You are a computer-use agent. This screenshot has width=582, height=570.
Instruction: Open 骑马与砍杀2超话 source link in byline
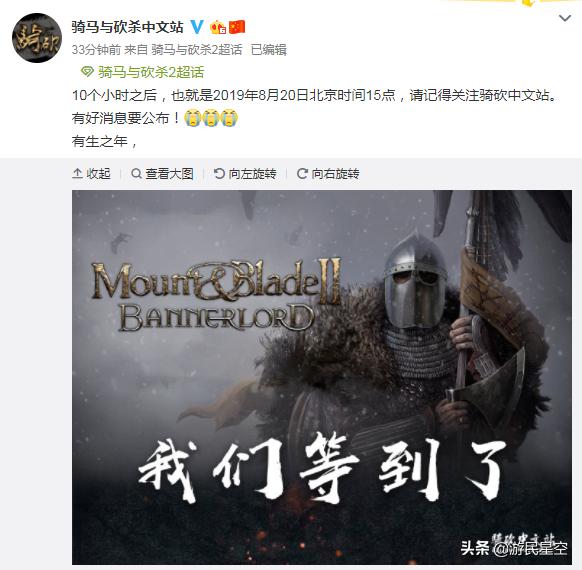197,49
